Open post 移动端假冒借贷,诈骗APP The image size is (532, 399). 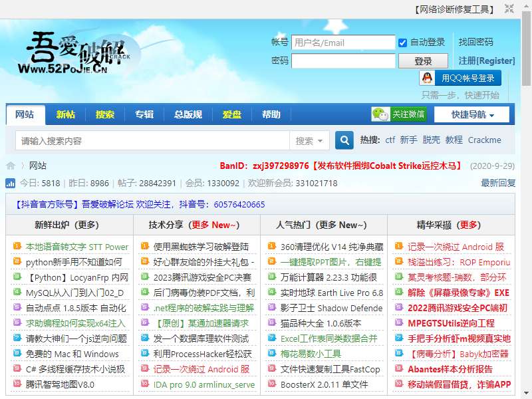coord(460,384)
